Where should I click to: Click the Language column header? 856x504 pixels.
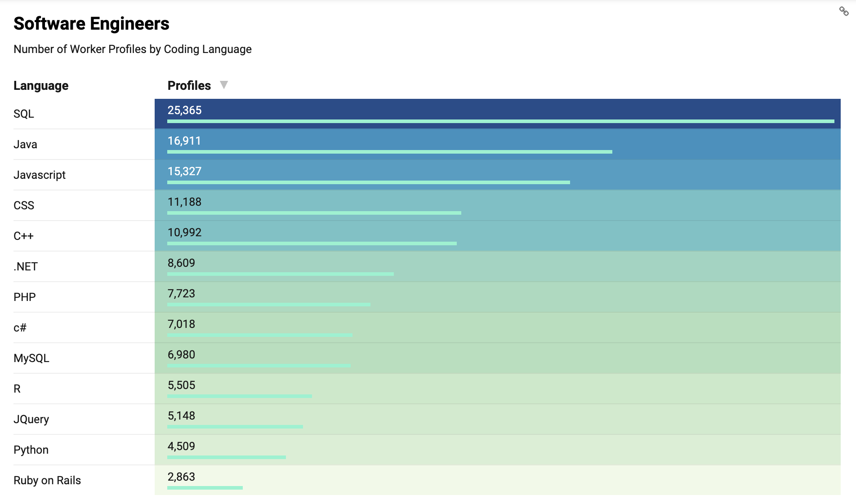pos(41,86)
